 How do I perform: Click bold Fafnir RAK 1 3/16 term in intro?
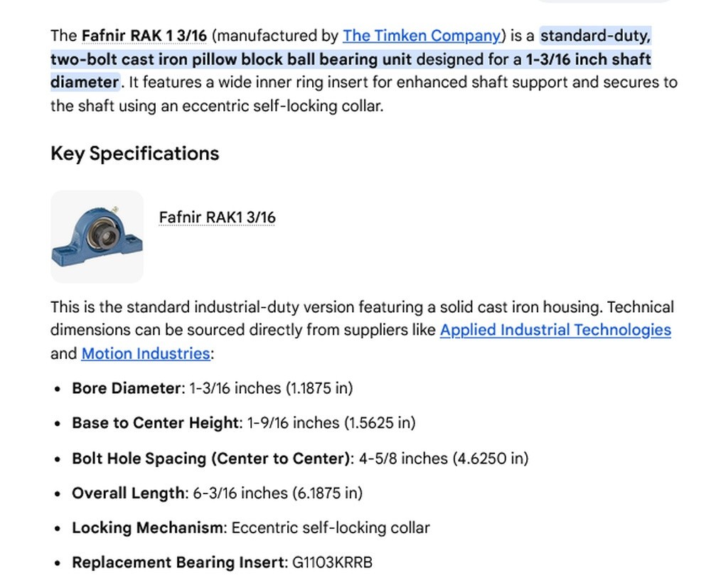coord(144,36)
